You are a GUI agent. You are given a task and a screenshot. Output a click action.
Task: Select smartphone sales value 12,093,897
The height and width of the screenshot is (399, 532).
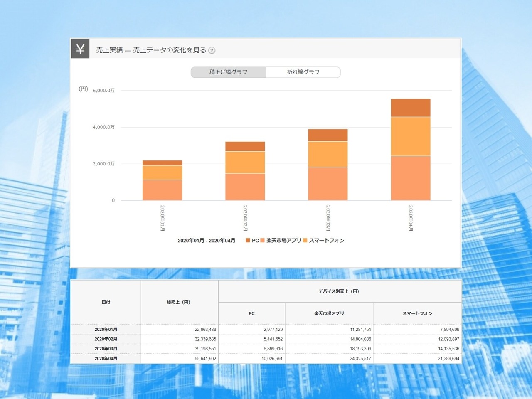(448, 339)
